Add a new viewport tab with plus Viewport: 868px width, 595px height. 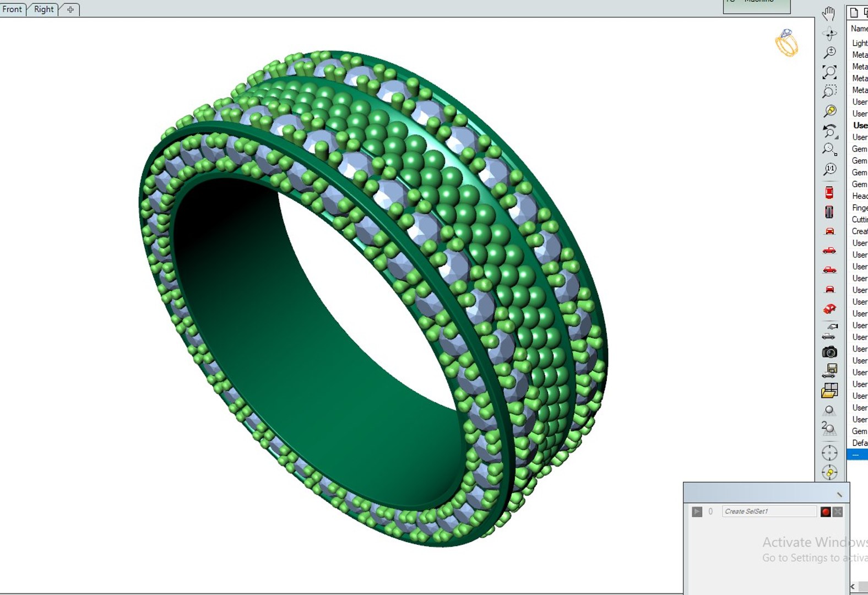point(70,9)
